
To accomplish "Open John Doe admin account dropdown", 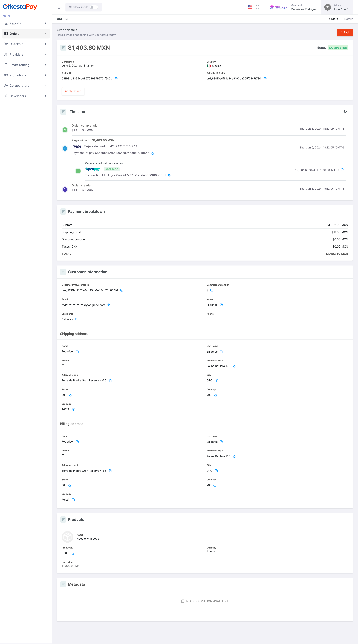I will coord(337,7).
